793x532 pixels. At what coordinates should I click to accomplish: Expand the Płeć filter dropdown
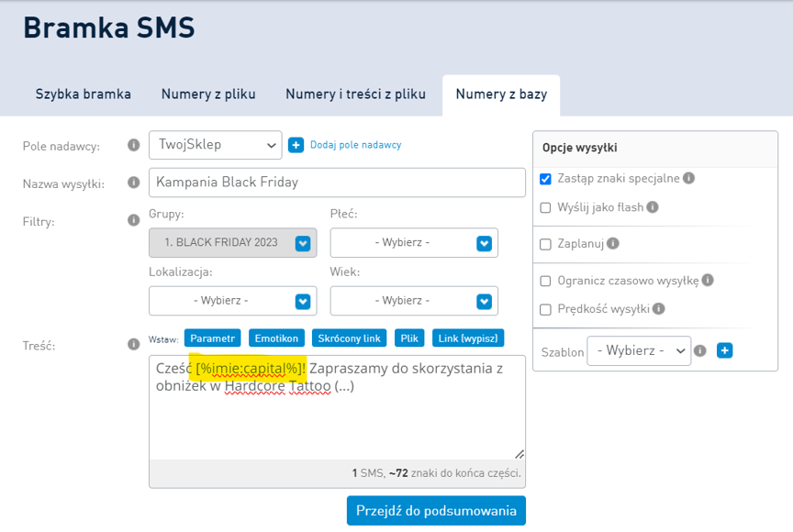[414, 243]
